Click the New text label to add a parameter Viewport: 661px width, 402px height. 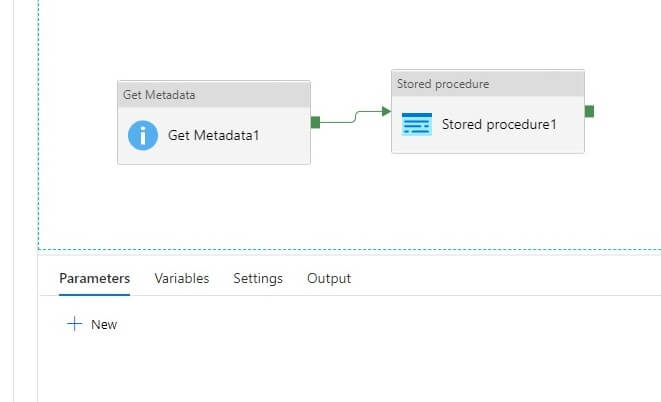(104, 324)
